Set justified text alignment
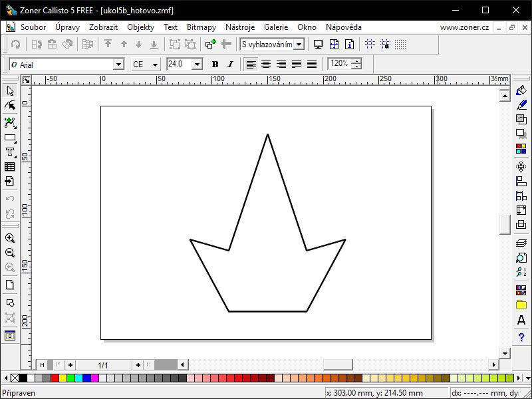Viewport: 532px width, 399px height. click(x=297, y=64)
